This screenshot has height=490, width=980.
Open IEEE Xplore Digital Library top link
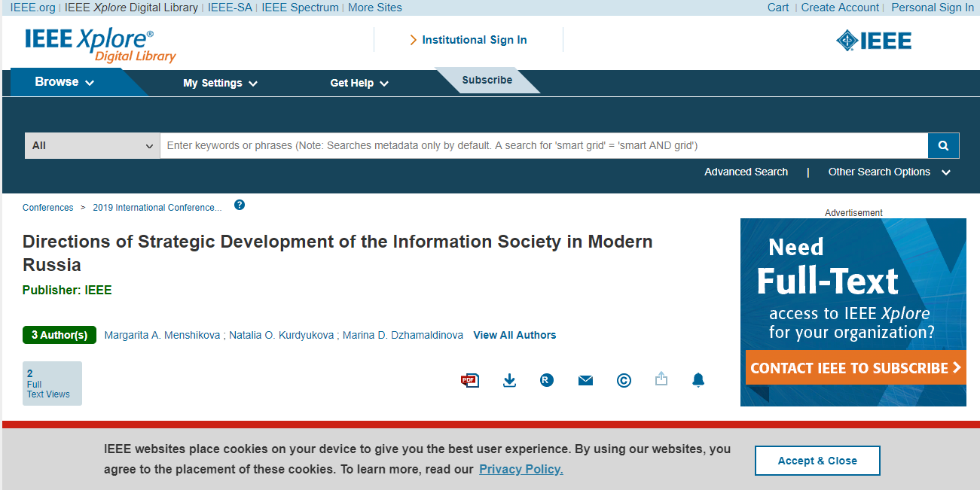(131, 8)
